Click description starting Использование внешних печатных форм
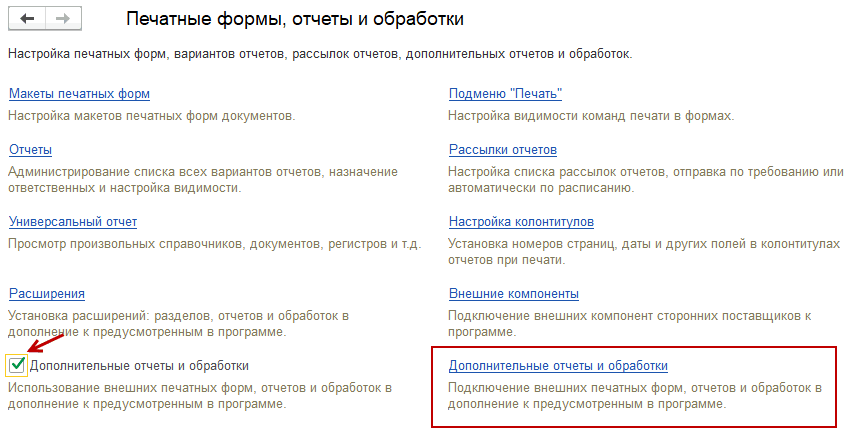Image resolution: width=860 pixels, height=445 pixels. pos(200,396)
